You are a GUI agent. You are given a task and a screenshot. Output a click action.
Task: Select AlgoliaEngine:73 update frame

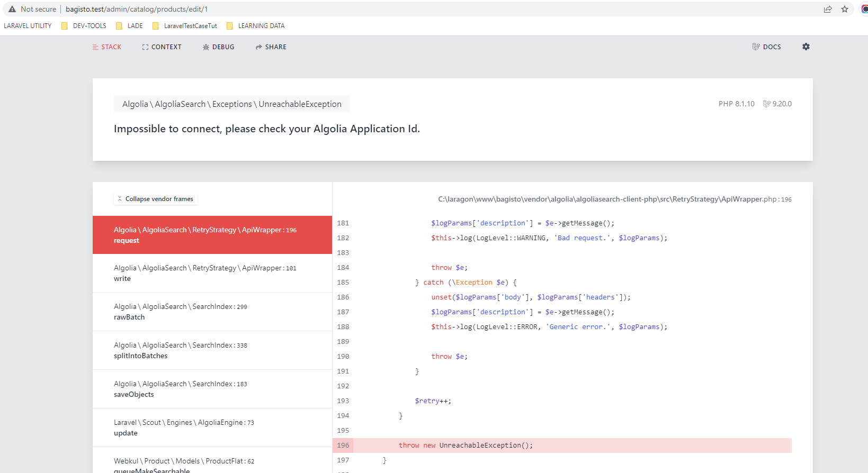(x=212, y=427)
